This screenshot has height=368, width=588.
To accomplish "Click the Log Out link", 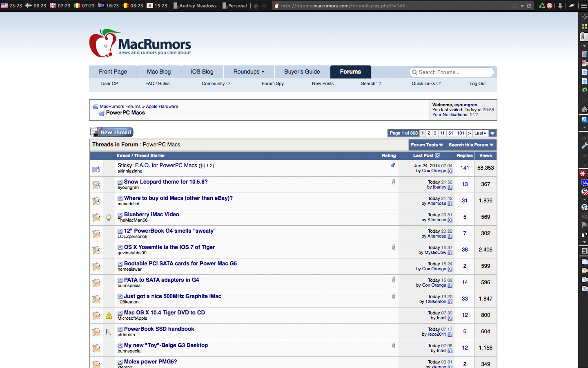I will point(477,83).
